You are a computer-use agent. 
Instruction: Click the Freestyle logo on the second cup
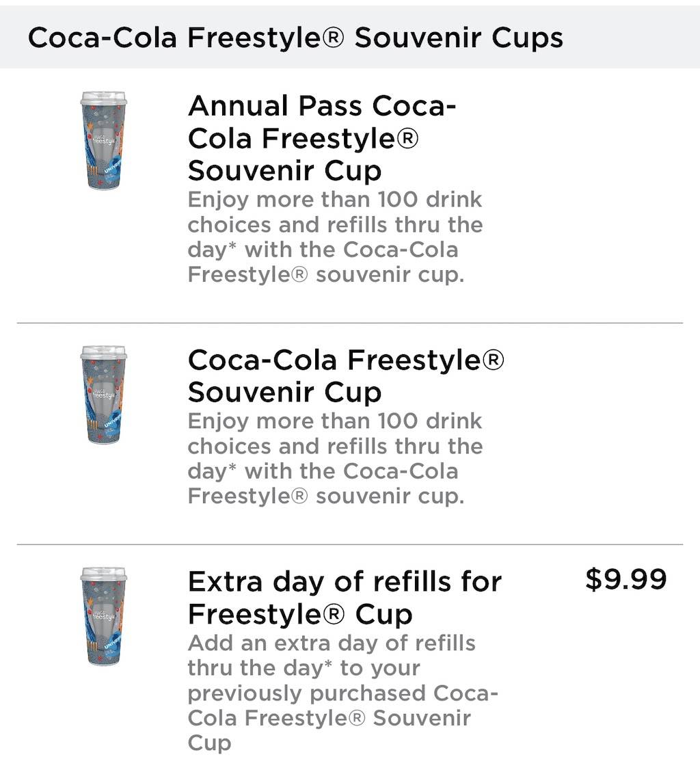[x=102, y=392]
